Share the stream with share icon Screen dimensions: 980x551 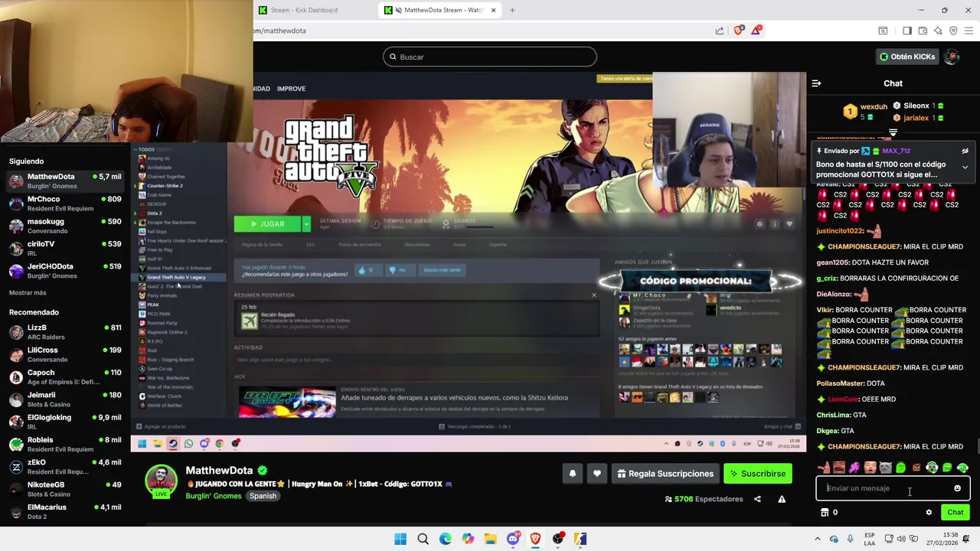point(757,499)
